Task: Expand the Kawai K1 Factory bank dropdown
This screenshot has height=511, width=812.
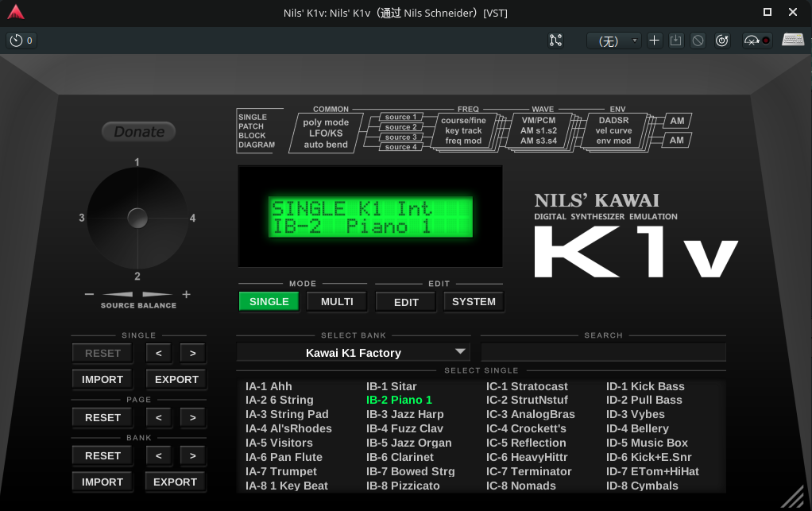Action: pos(354,353)
